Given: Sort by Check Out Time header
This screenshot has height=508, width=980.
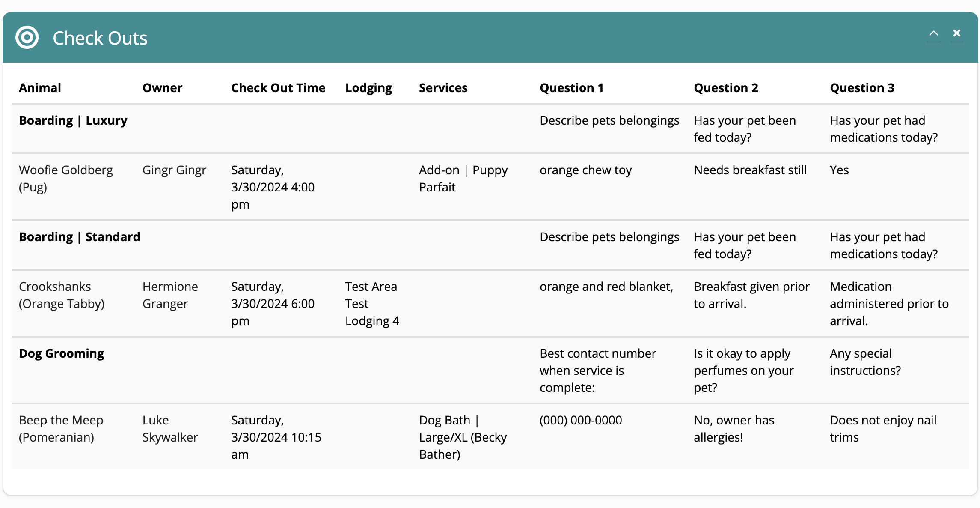Looking at the screenshot, I should tap(278, 87).
